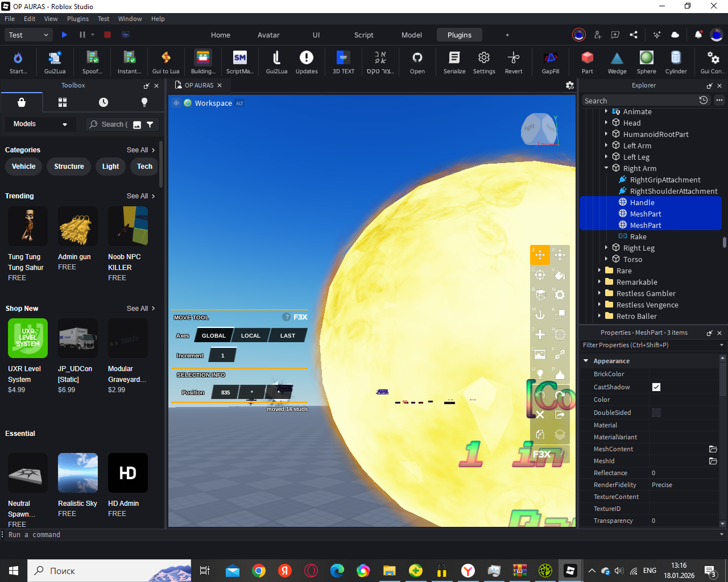Switch to the Model ribbon tab
Viewport: 728px width, 582px height.
point(412,35)
